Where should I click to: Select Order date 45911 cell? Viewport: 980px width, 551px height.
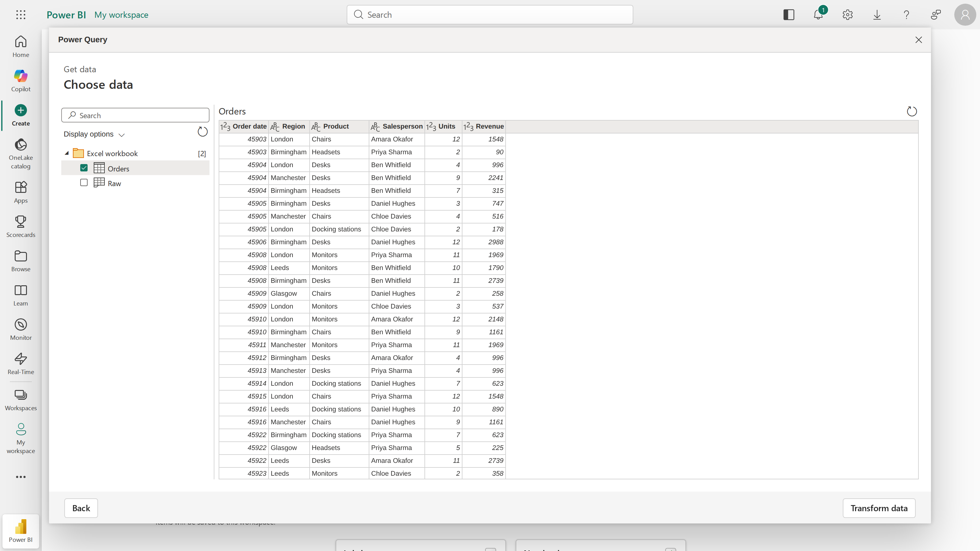click(x=244, y=345)
